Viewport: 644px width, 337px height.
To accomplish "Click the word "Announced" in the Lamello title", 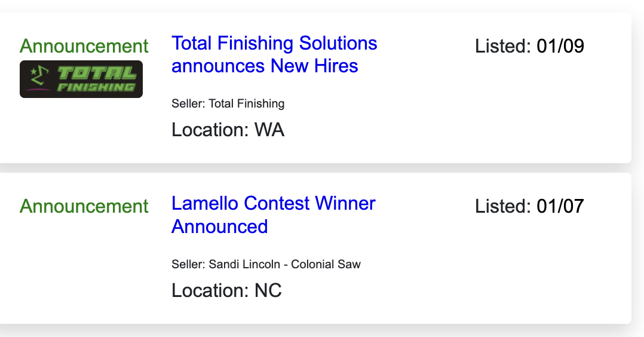I will [220, 226].
